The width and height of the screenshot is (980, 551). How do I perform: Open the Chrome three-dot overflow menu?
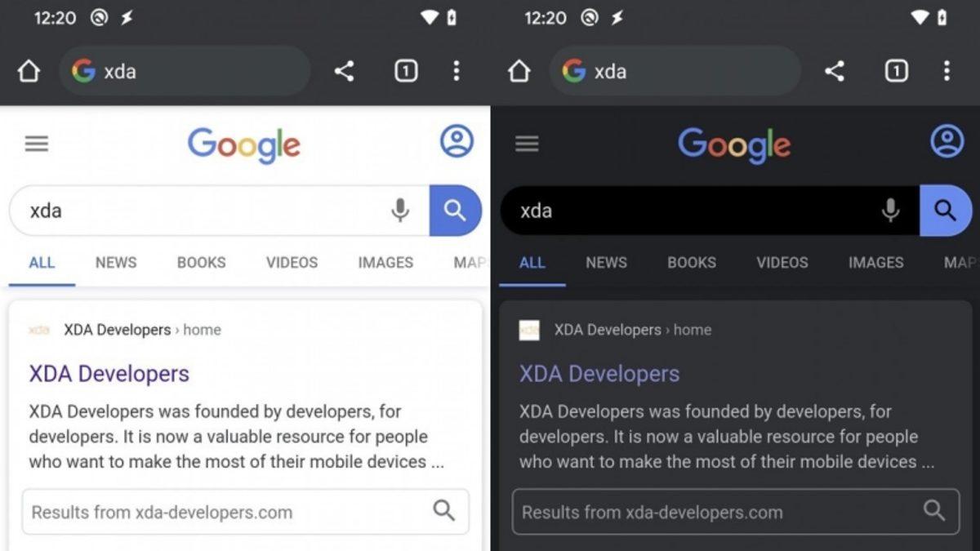click(x=456, y=71)
